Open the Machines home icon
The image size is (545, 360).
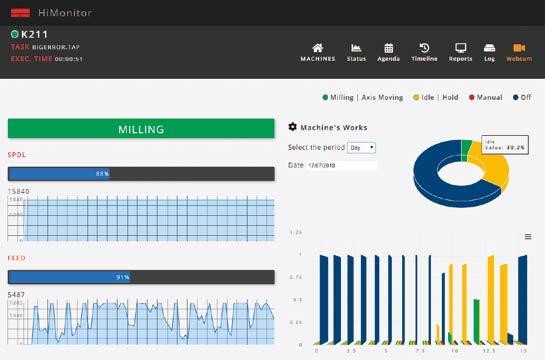[318, 48]
